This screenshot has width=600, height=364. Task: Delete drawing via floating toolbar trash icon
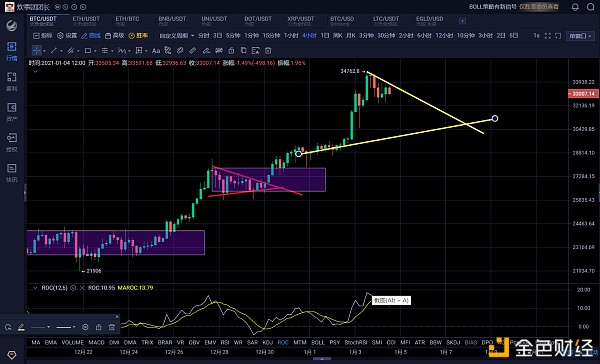pyautogui.click(x=112, y=327)
